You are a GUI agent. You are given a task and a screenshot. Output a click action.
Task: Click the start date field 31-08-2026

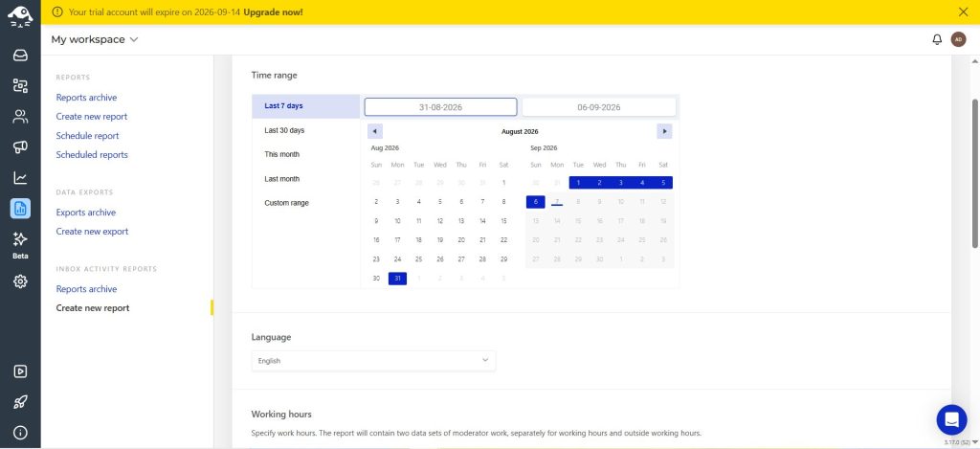[440, 107]
